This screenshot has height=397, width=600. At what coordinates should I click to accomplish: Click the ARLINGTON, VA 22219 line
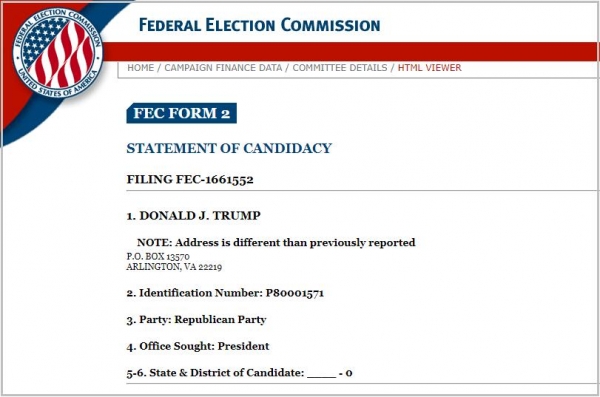coord(174,266)
